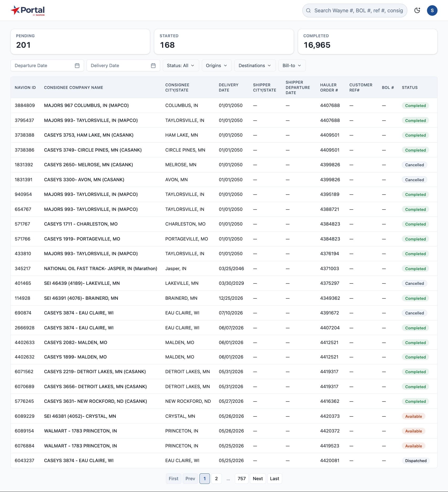Click Available badge for order 4420372

(x=414, y=431)
